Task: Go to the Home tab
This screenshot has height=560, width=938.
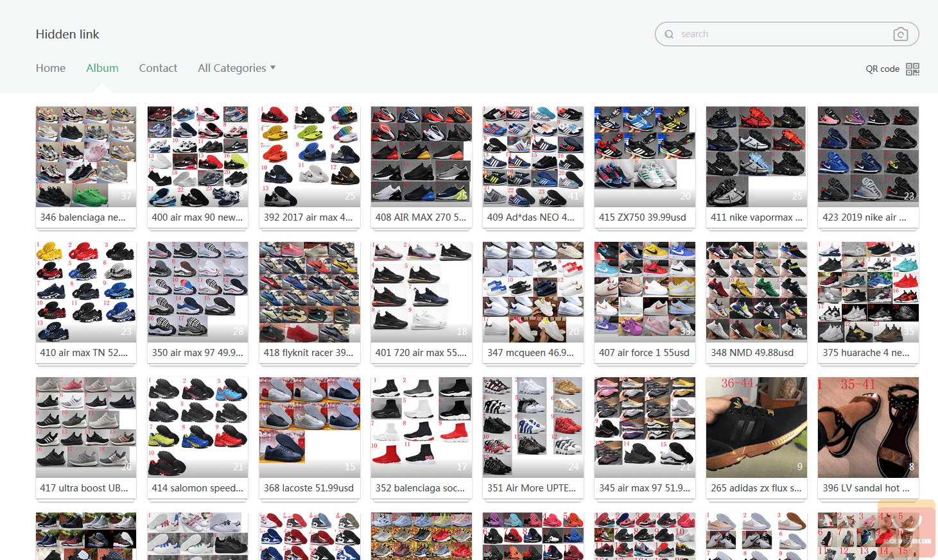Action: 51,68
